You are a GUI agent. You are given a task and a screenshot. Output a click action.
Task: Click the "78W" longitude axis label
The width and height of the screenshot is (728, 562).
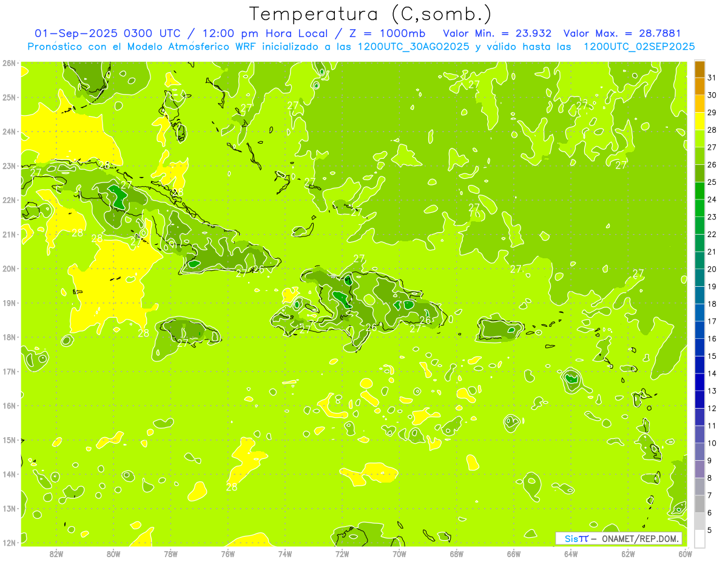(170, 554)
